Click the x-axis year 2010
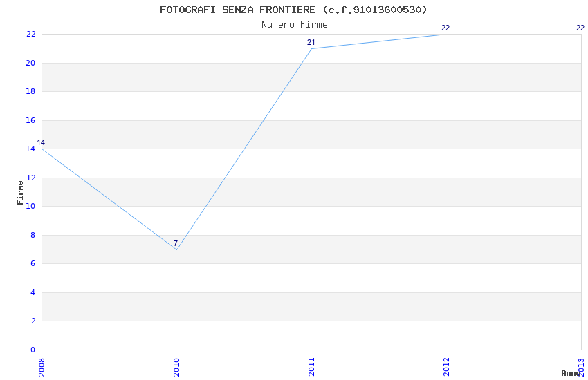588x380 pixels. tap(176, 368)
